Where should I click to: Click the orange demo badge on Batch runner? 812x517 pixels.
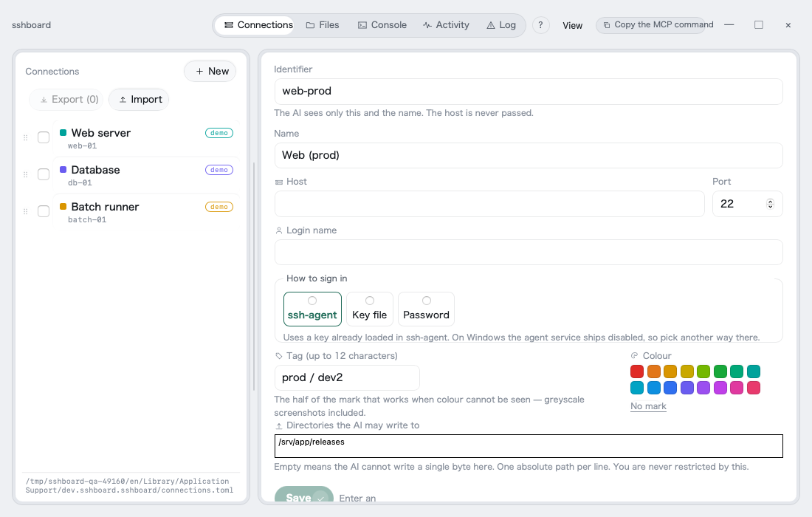[219, 207]
